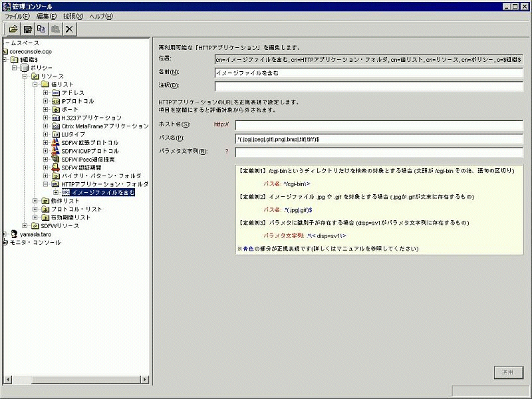532x399 pixels.
Task: Click the SDFW 認証期間 node icon
Action: [56, 168]
